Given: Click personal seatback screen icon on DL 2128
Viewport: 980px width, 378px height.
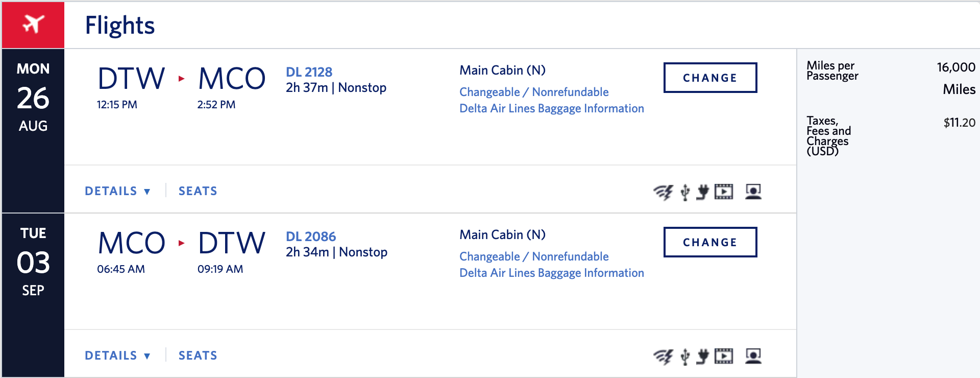Looking at the screenshot, I should click(x=753, y=192).
